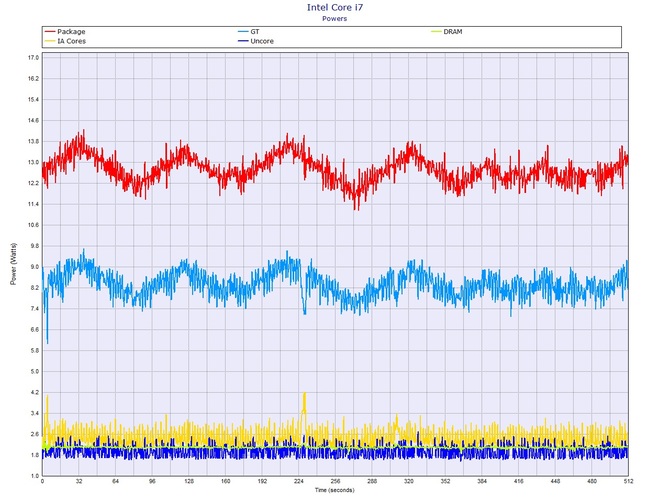Click the 1.0 y-axis tick label
Screen dimensions: 670x502
tap(35, 476)
